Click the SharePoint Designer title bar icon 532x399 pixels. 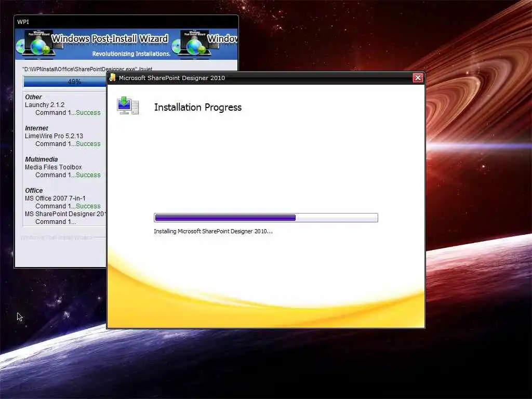coord(112,78)
